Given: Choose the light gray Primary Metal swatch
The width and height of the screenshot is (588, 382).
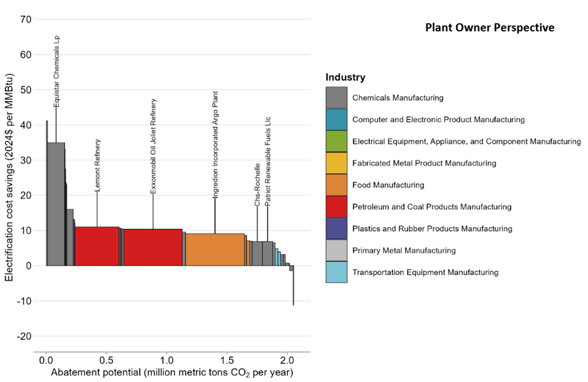Looking at the screenshot, I should pos(336,250).
